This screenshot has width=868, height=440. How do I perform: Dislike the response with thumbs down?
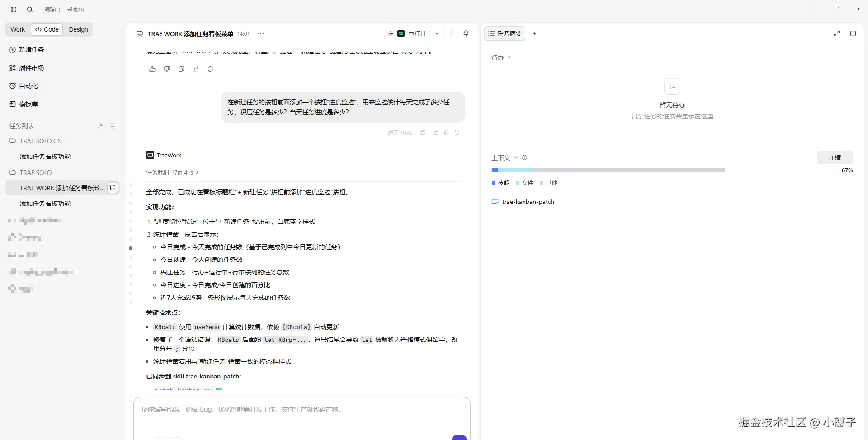pyautogui.click(x=167, y=69)
